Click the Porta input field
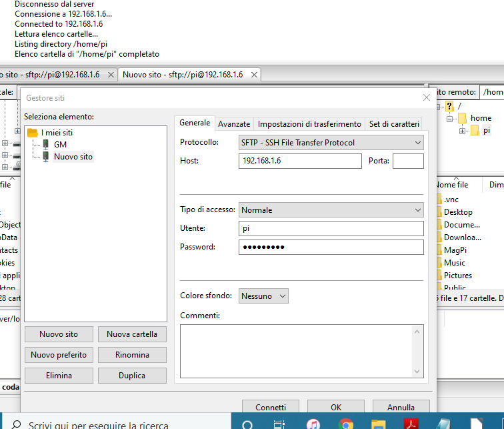The image size is (504, 429). pyautogui.click(x=408, y=161)
